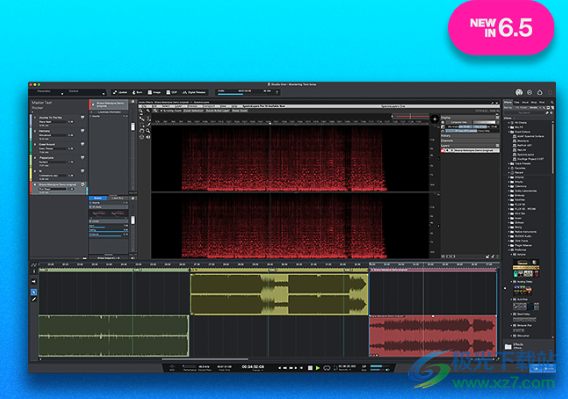Click the Update toolbar button

(x=120, y=92)
